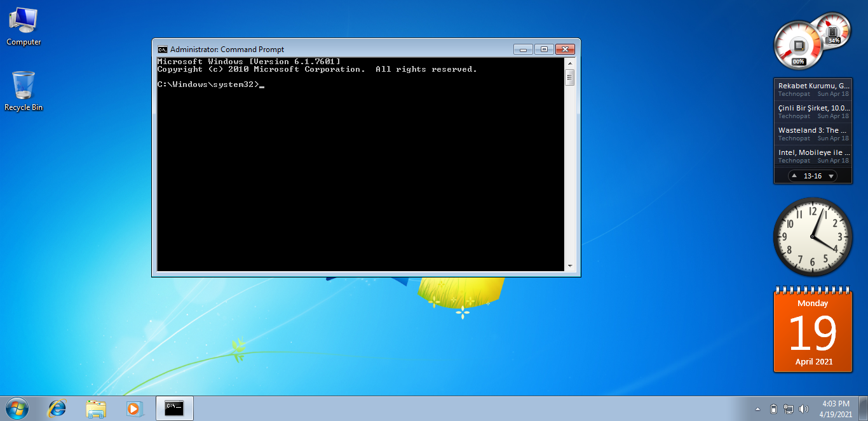This screenshot has width=868, height=421.
Task: Maximize the Command Prompt window
Action: [x=545, y=49]
